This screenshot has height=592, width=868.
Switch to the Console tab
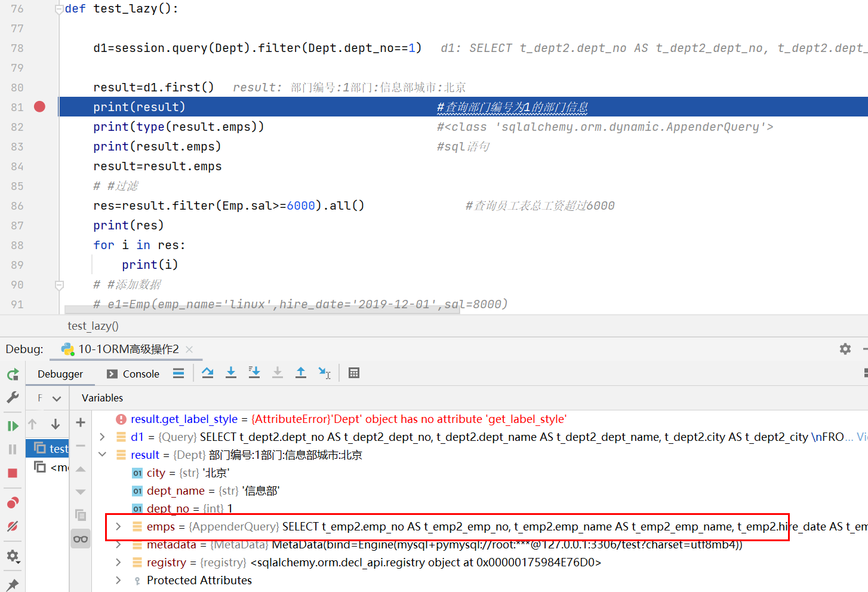click(x=133, y=374)
